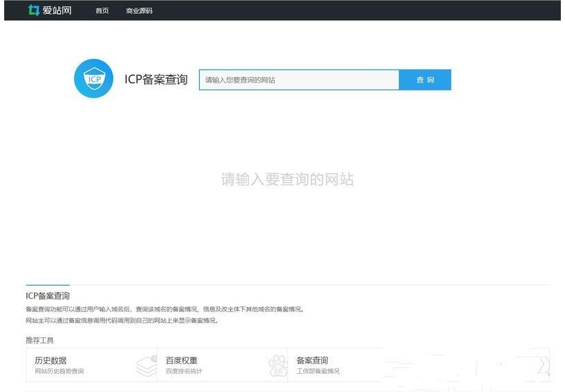565x392 pixels.
Task: Click the 爱站网 logo icon
Action: [33, 10]
